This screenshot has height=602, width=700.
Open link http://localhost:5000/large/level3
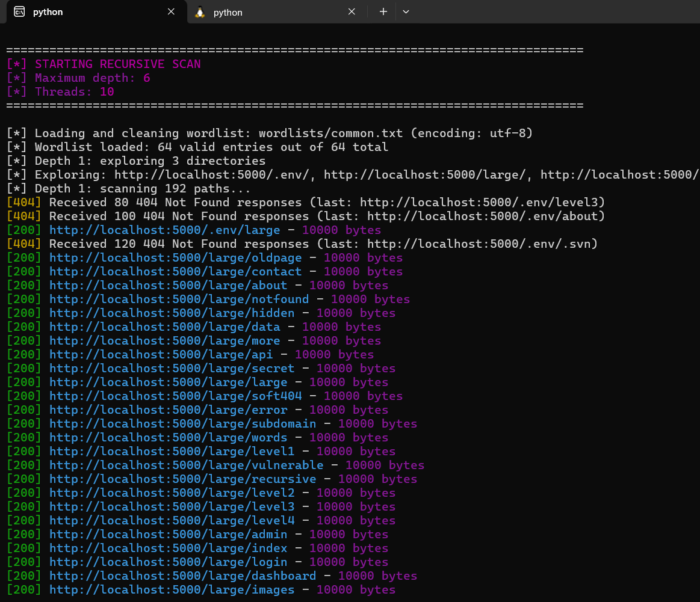pyautogui.click(x=172, y=506)
